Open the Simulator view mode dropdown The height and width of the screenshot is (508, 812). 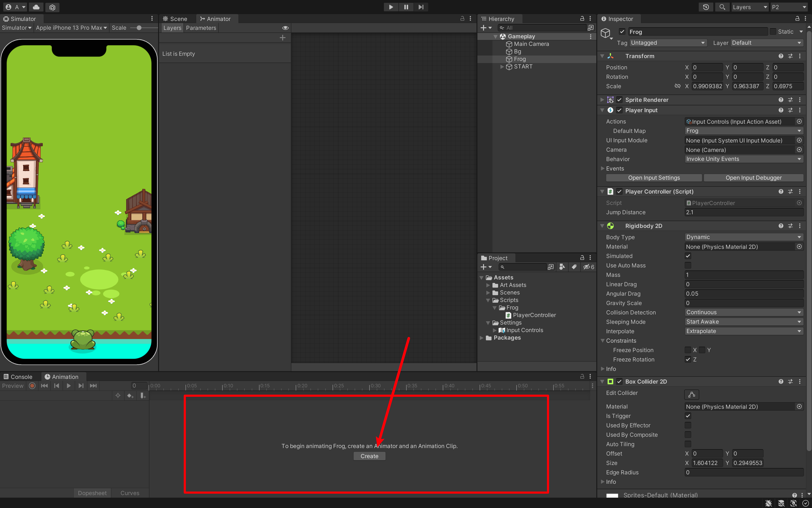point(16,28)
